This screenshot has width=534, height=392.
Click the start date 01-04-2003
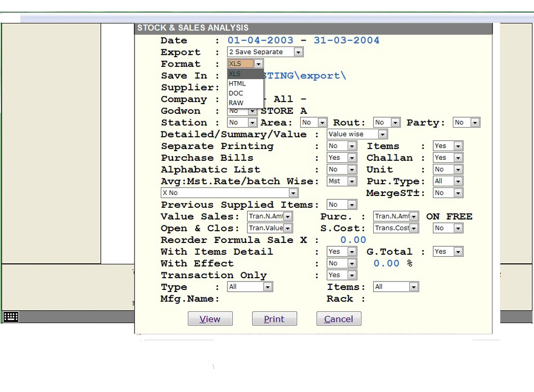click(x=261, y=40)
